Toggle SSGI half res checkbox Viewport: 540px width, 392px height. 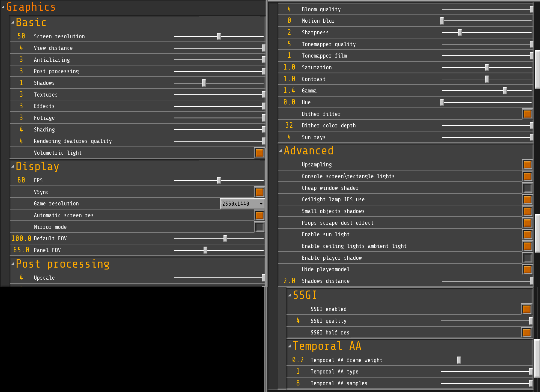[x=526, y=333]
